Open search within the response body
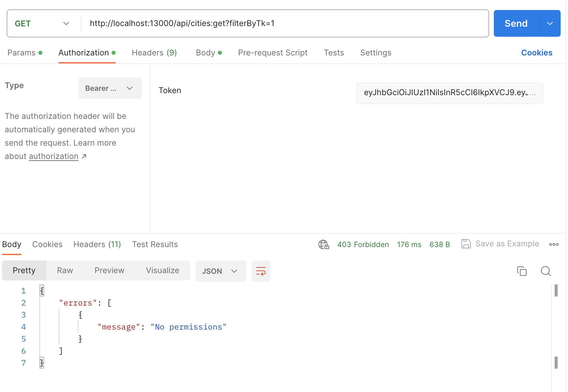Screen dimensions: 568x392 (x=546, y=271)
